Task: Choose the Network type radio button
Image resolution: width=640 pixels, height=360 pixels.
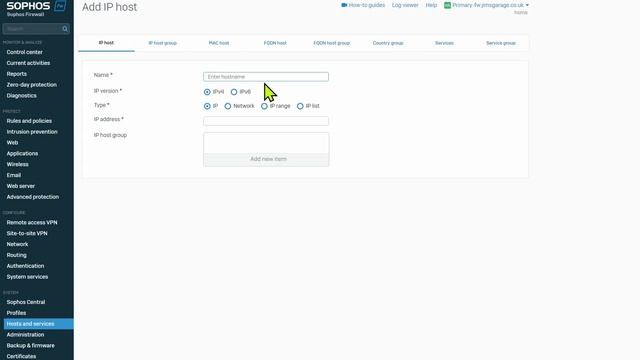Action: 228,106
